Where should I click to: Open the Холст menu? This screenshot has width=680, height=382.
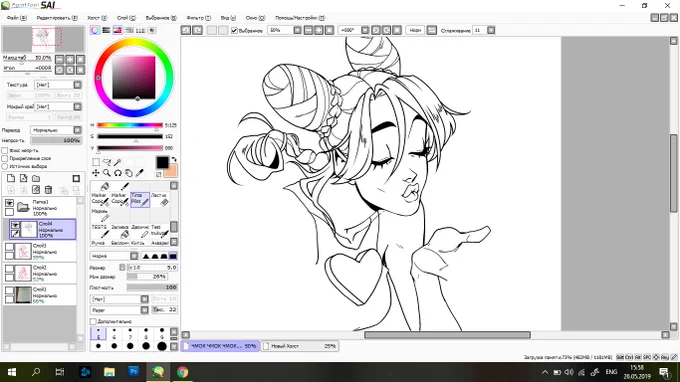(x=97, y=18)
